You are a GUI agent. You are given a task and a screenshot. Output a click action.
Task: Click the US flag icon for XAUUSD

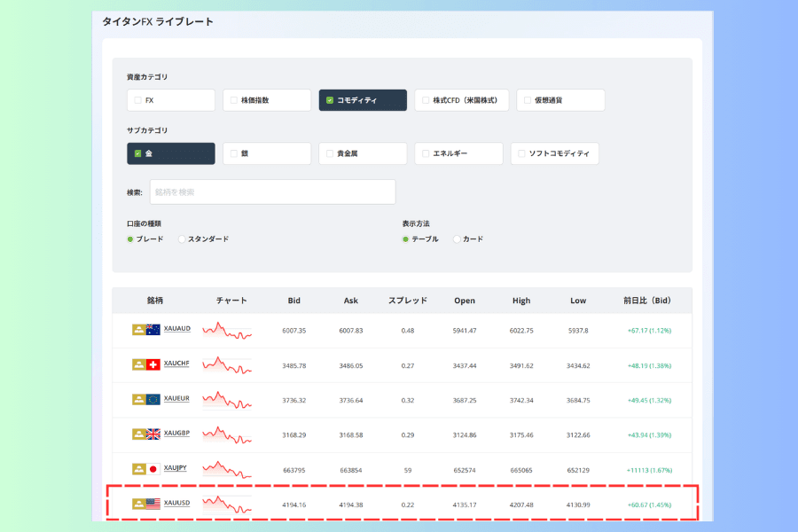coord(153,504)
